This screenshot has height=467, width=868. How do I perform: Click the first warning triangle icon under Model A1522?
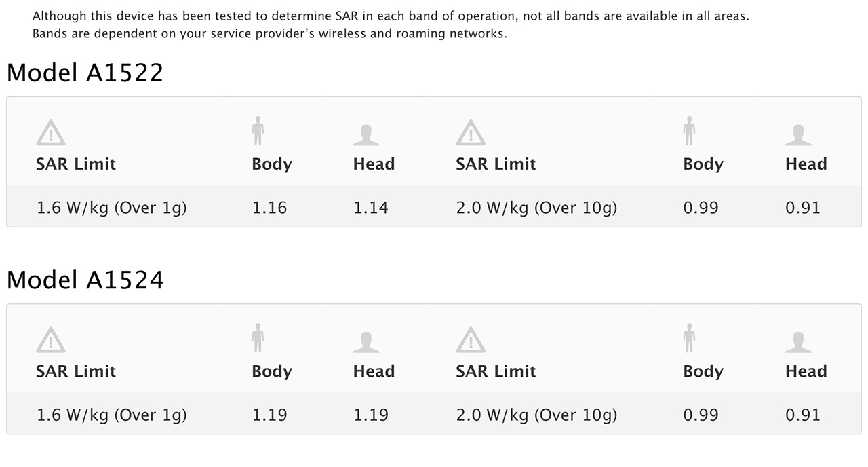coord(51,132)
